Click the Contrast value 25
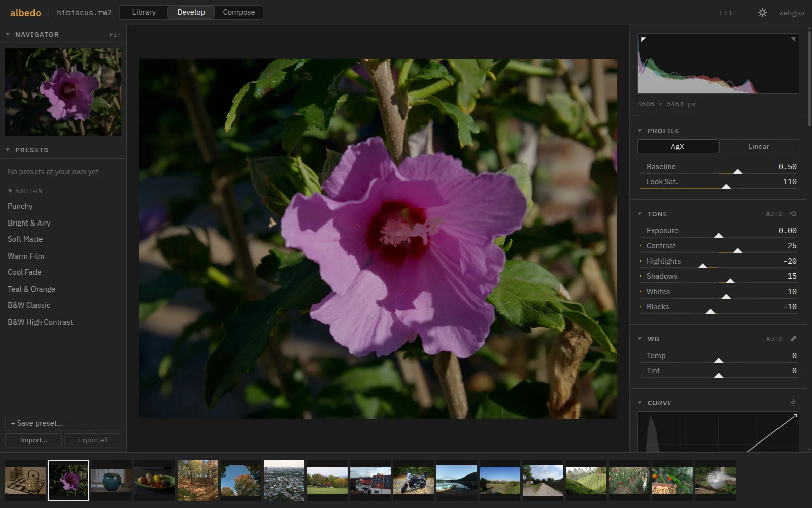 [x=792, y=246]
